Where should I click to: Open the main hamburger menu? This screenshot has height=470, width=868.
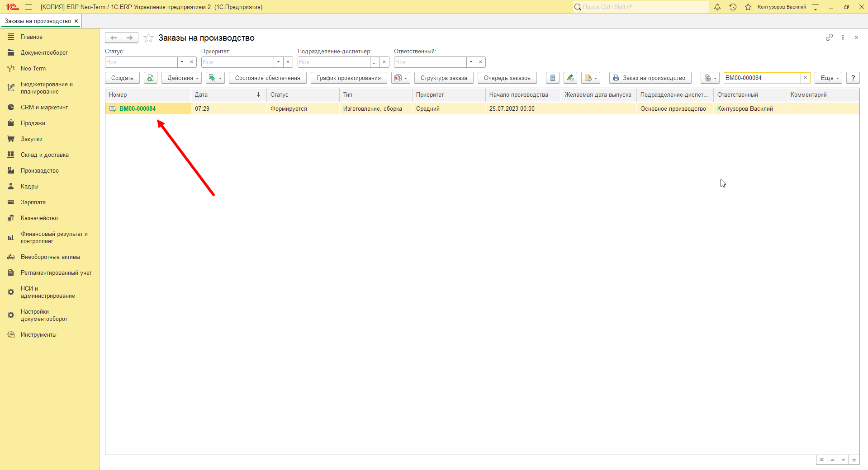[x=28, y=7]
